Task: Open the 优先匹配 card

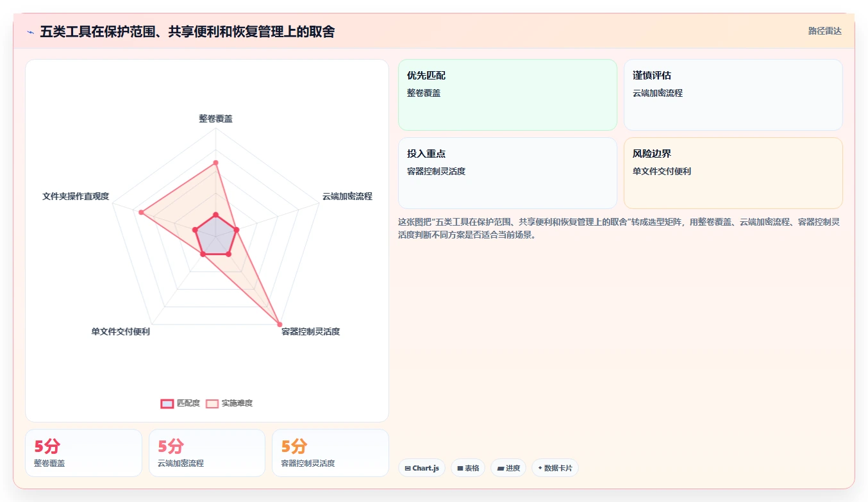Action: 508,95
